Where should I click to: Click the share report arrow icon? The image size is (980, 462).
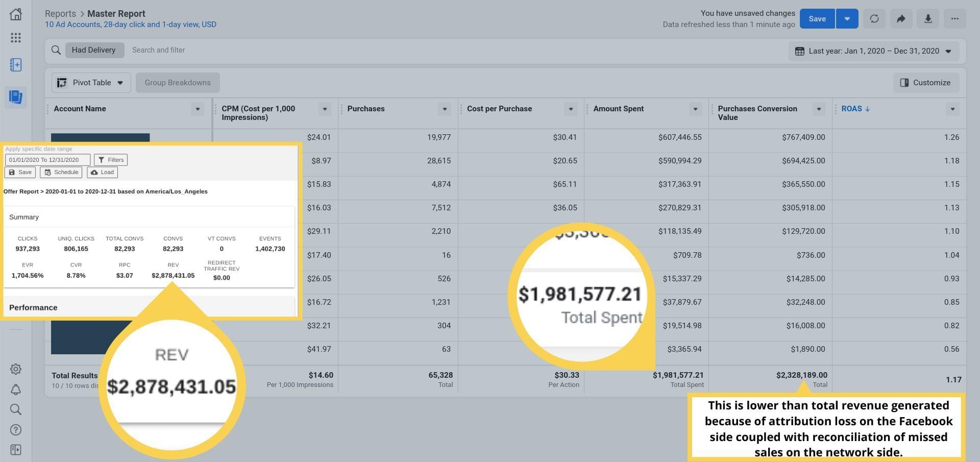tap(901, 19)
